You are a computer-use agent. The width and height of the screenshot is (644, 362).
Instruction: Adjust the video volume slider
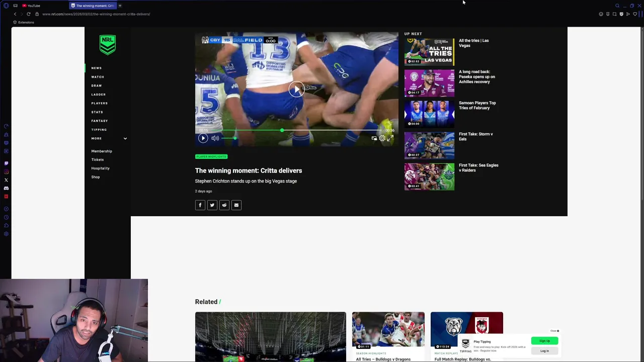click(x=228, y=138)
